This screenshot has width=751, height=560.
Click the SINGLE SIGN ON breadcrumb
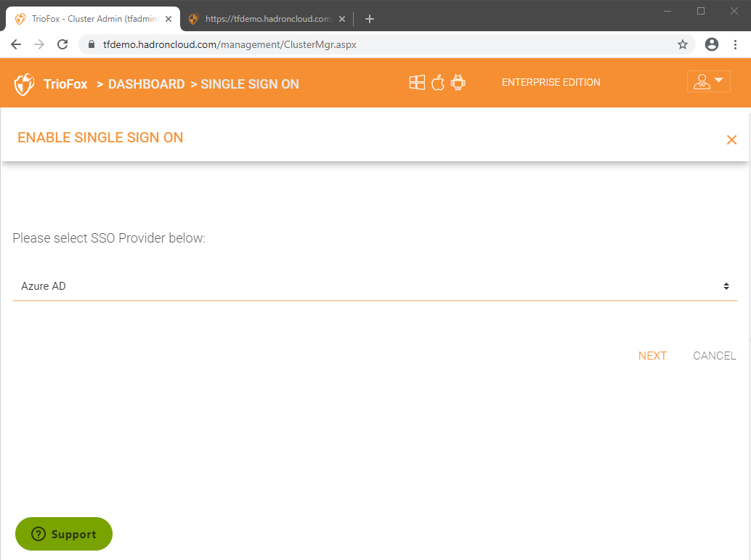point(250,84)
